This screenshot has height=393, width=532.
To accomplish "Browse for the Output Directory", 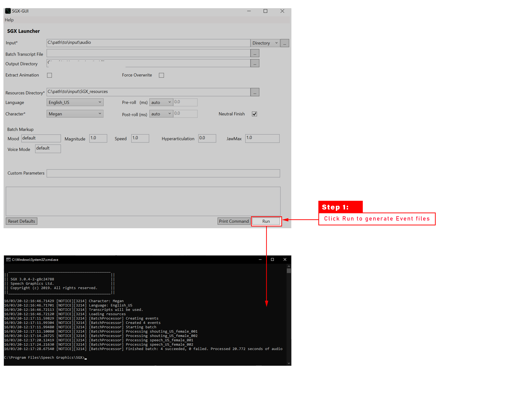I will tap(255, 63).
